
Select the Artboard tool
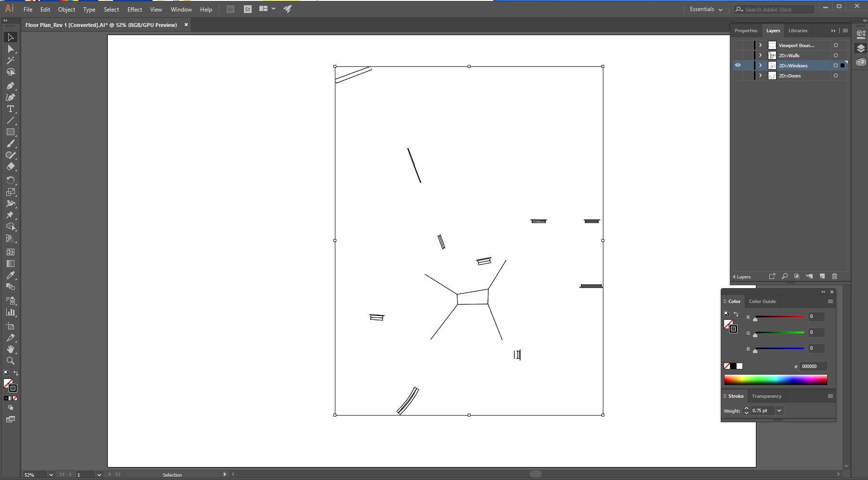click(11, 326)
